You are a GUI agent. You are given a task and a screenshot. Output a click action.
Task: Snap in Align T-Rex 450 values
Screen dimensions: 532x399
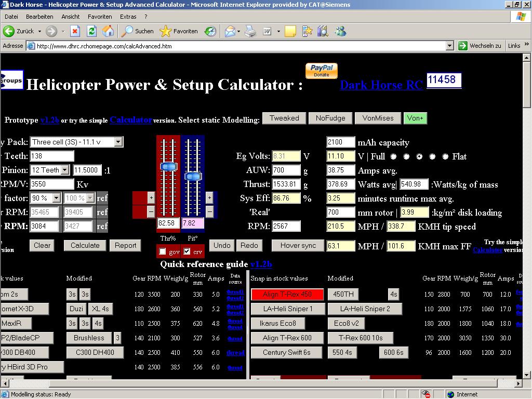click(287, 294)
